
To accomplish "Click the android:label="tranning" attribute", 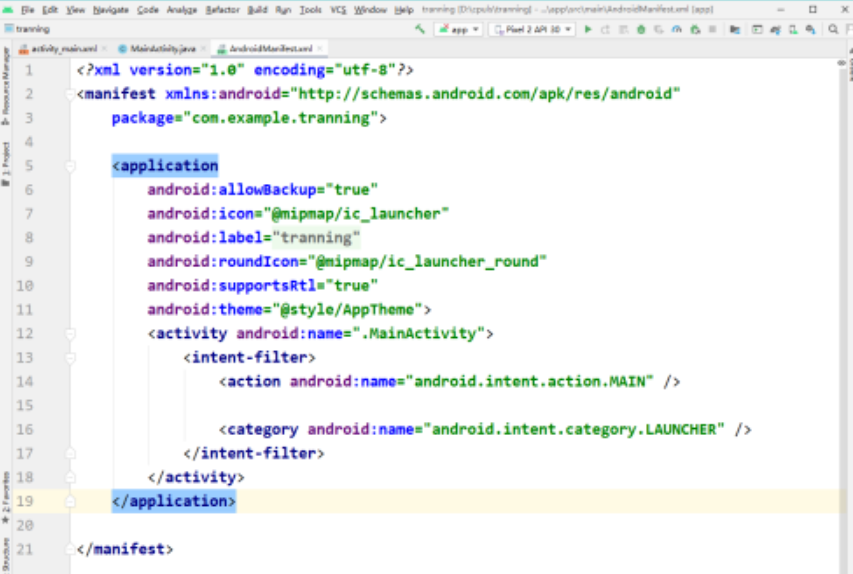I will pos(254,238).
